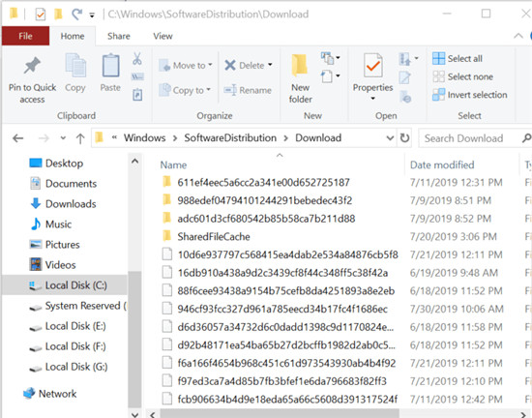This screenshot has width=532, height=418.
Task: Click Pin to Quick access icon
Action: coord(32,66)
